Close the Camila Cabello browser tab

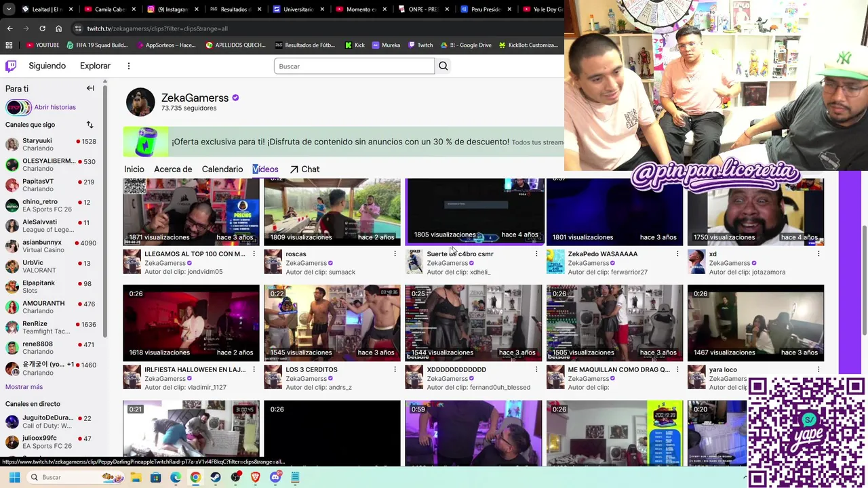[x=134, y=9]
